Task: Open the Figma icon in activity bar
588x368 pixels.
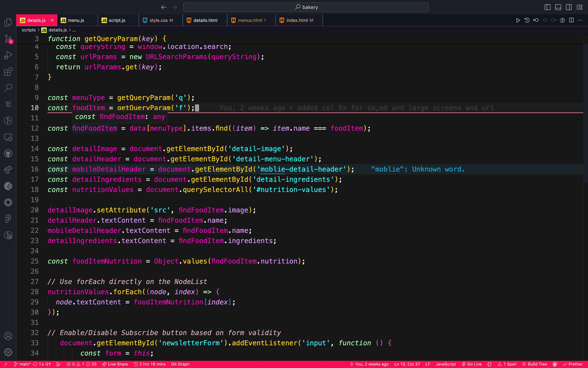Action: pos(8,219)
